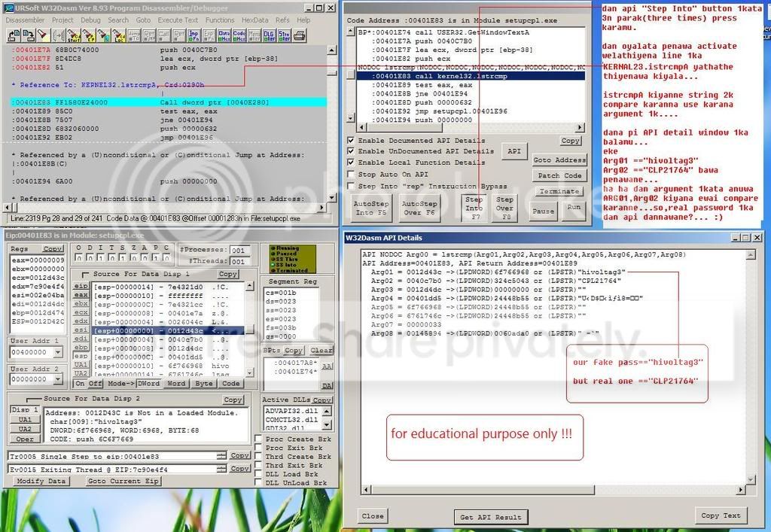Open the Debug menu
Image resolution: width=771 pixels, height=532 pixels.
tap(90, 20)
